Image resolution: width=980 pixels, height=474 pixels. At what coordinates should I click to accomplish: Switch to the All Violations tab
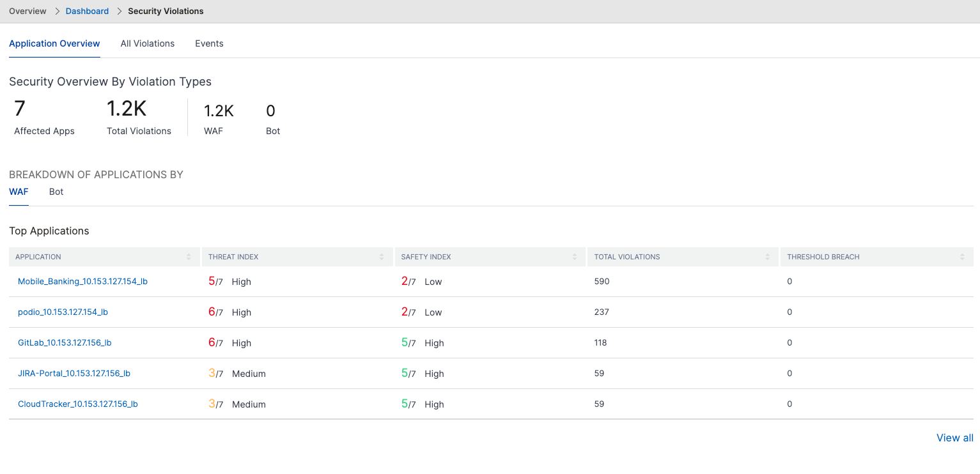click(148, 43)
